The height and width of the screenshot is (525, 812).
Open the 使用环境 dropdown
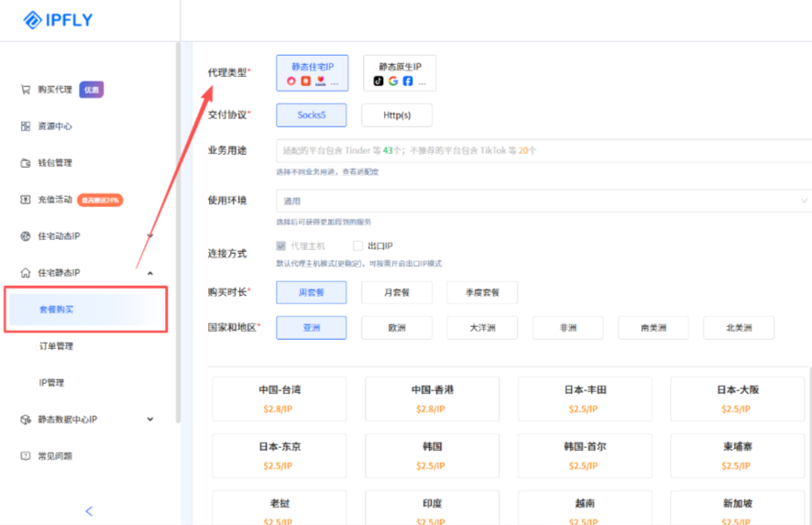pos(543,201)
